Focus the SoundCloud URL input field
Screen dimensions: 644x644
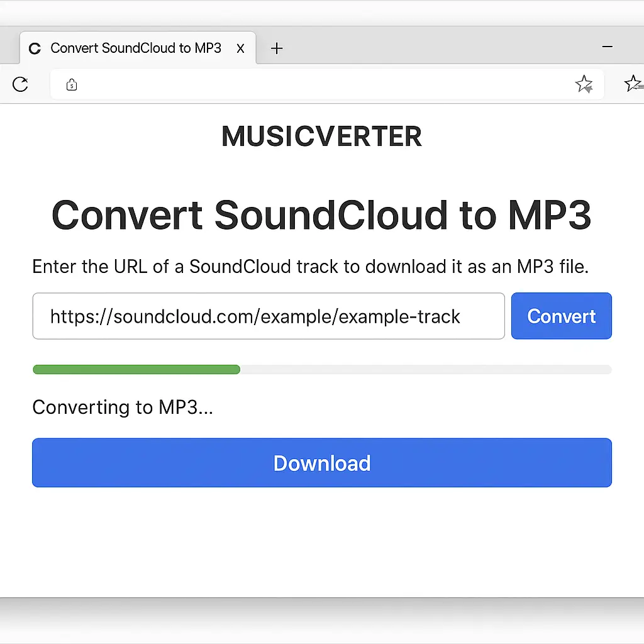point(269,316)
